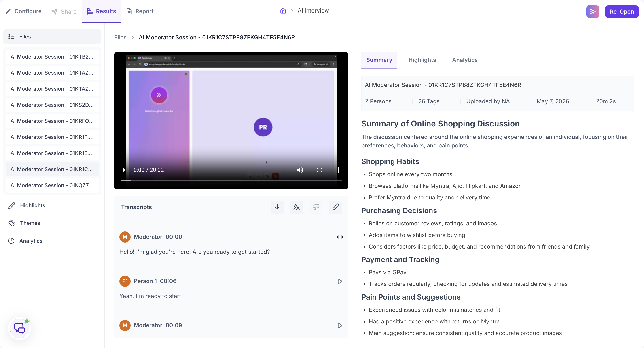Click the megaphone icon in Transcripts

[316, 207]
